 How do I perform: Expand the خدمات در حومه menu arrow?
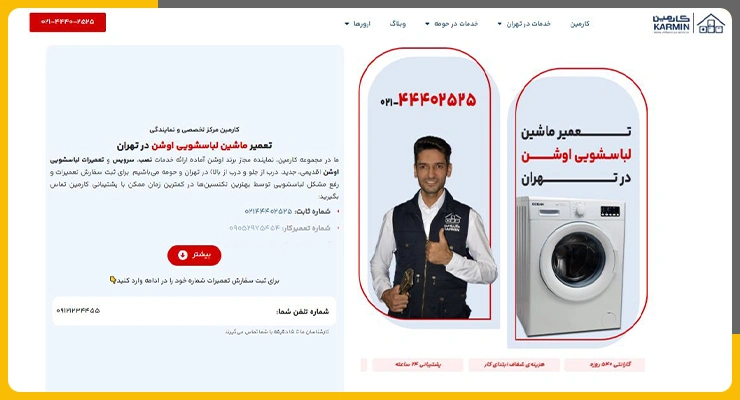point(427,24)
